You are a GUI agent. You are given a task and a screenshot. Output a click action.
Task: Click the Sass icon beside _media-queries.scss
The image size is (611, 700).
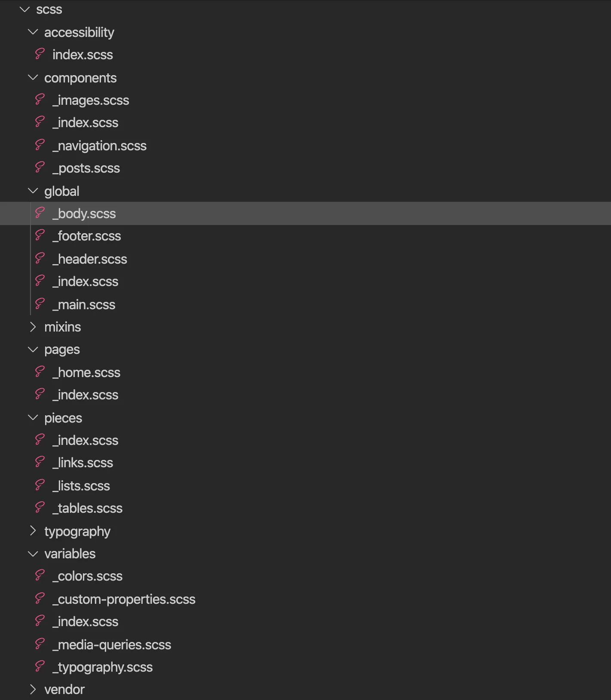tap(40, 644)
